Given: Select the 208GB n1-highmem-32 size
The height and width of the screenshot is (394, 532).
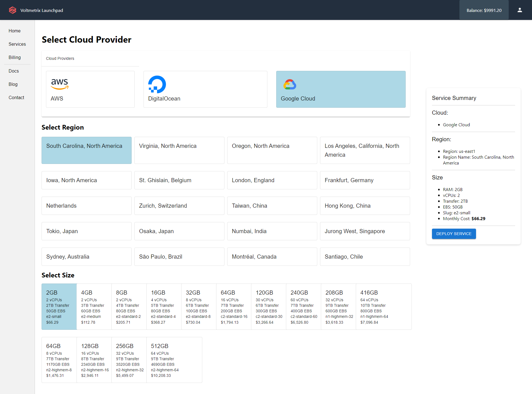Looking at the screenshot, I should 338,307.
